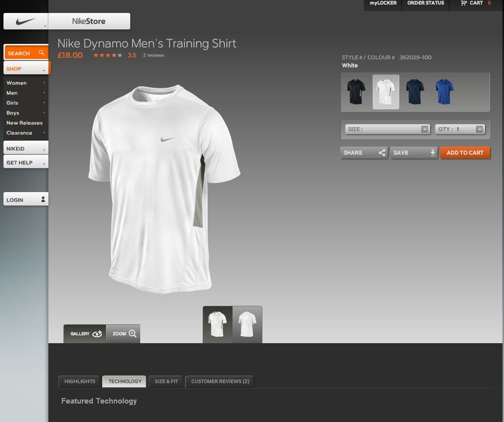Open myLOCKER in the top bar

click(x=383, y=3)
